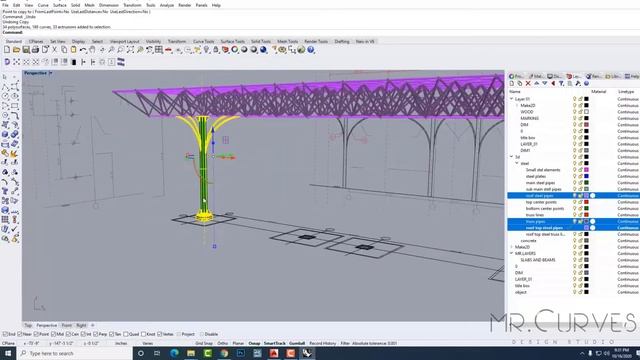640x360 pixels.
Task: Open the Solid menu
Action: click(x=76, y=5)
